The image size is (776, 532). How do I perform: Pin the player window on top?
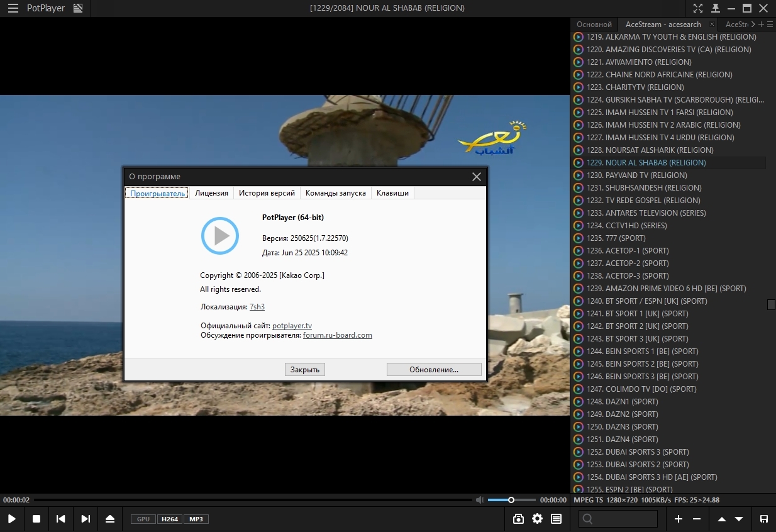coord(716,8)
